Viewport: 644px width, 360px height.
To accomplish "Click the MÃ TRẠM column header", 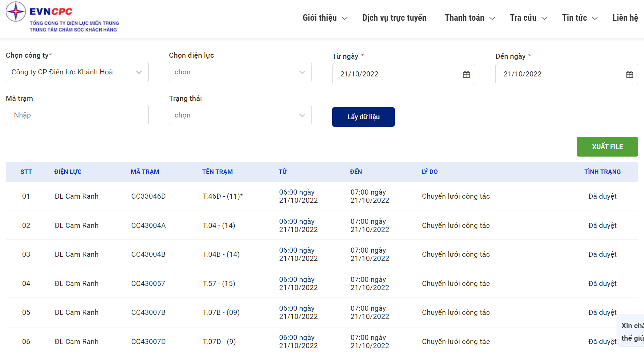I will tap(145, 172).
